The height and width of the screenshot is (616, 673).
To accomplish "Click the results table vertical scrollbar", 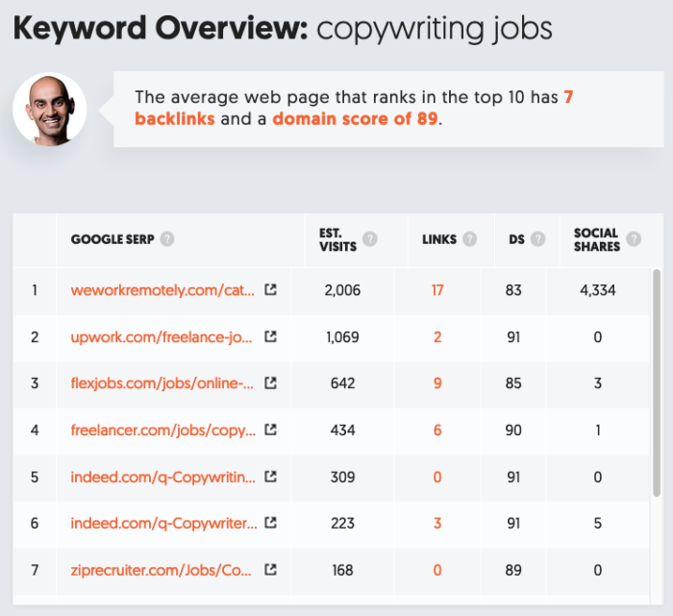I will tap(656, 384).
